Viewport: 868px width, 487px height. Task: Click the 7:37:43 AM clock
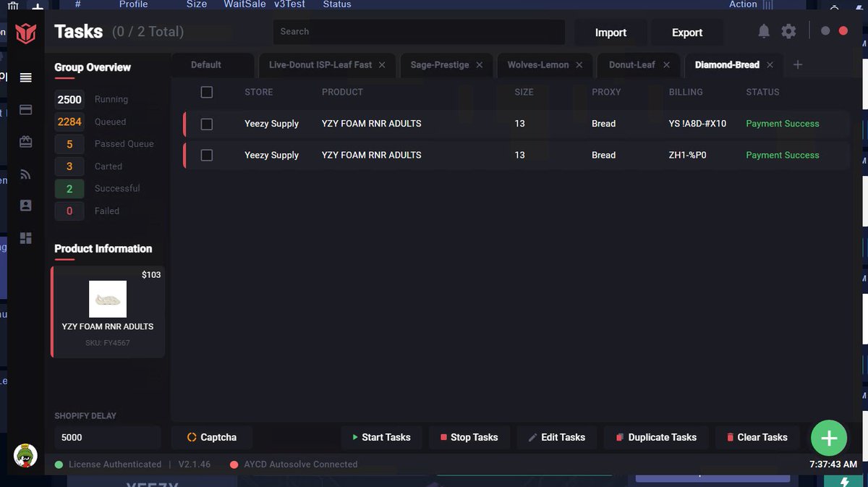tap(833, 464)
